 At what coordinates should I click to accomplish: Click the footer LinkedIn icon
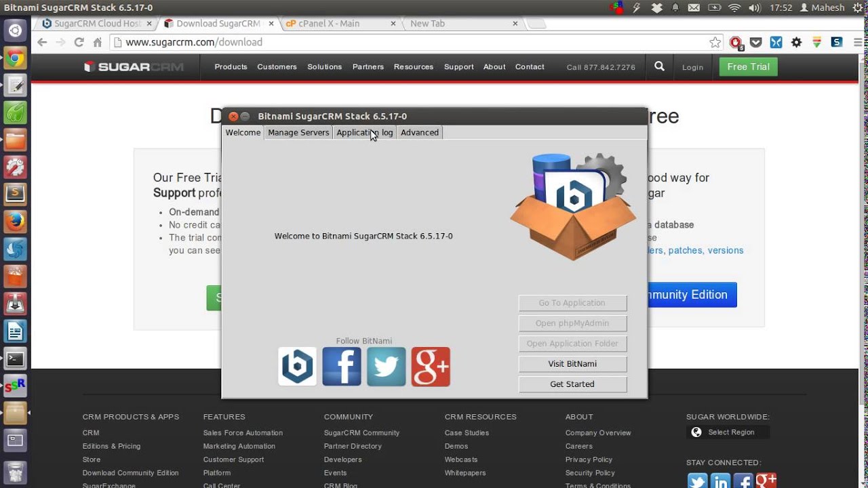tap(720, 481)
